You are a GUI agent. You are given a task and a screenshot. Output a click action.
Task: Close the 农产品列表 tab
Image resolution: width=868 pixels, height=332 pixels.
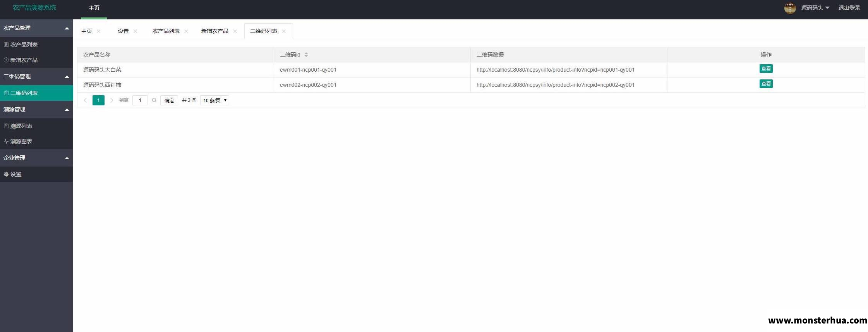pos(186,31)
